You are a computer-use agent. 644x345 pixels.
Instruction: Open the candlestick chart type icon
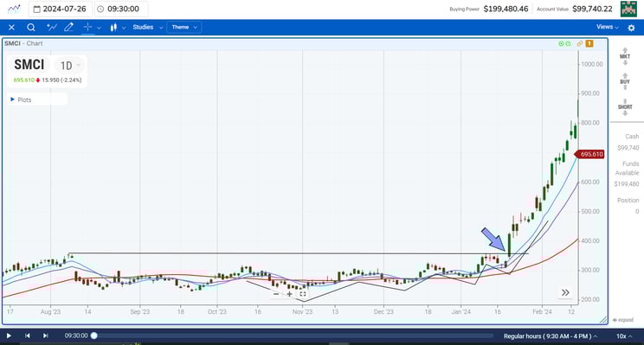click(x=113, y=28)
